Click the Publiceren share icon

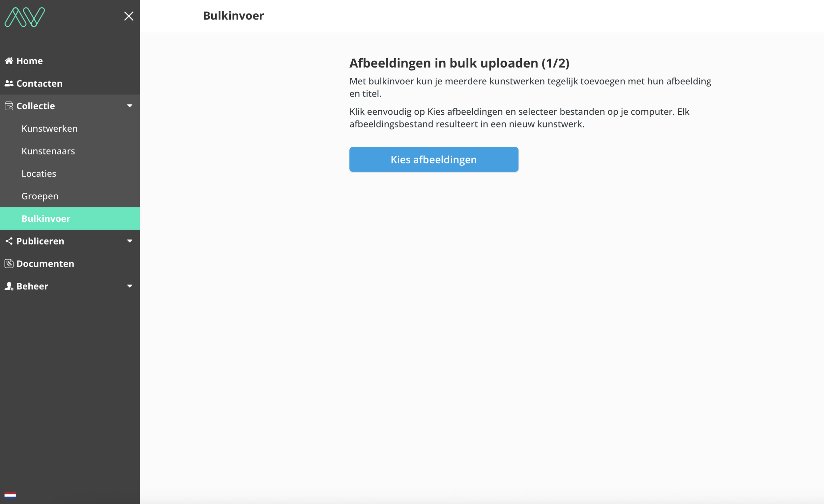tap(9, 241)
